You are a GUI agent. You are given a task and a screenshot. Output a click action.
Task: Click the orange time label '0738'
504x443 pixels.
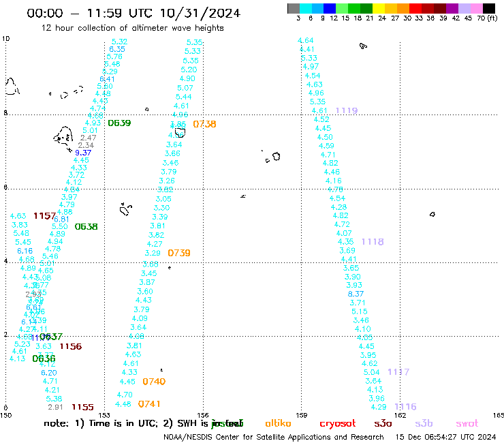tap(204, 124)
